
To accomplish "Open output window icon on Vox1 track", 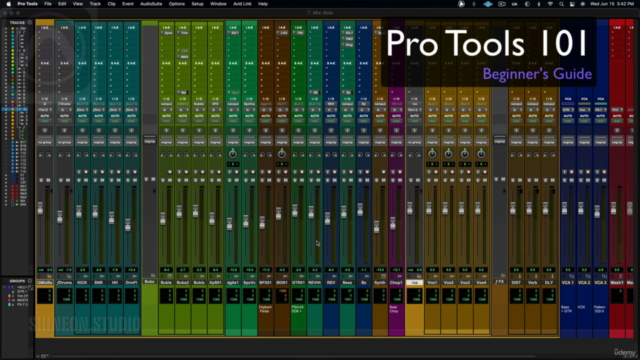I will (x=432, y=131).
